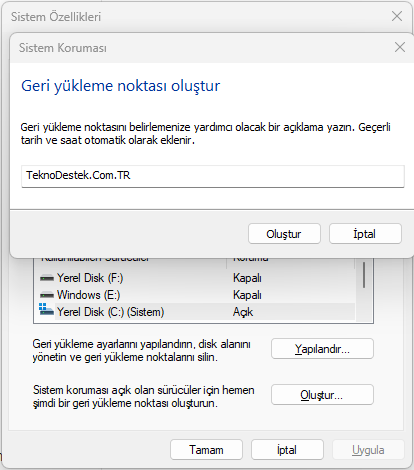Close the Sistem Özellikleri window
This screenshot has width=414, height=470.
click(x=397, y=16)
